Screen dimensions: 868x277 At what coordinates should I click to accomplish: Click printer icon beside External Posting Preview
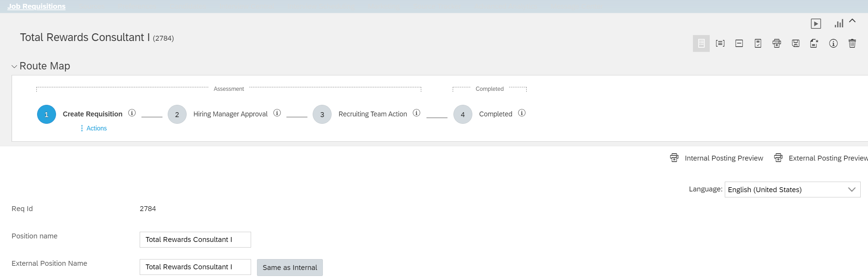[x=778, y=158]
